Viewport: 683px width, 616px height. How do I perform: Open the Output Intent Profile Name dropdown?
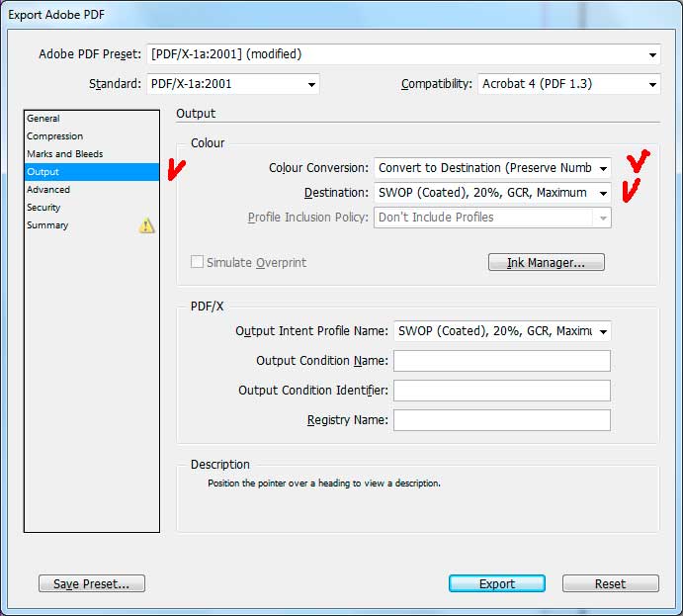click(502, 331)
